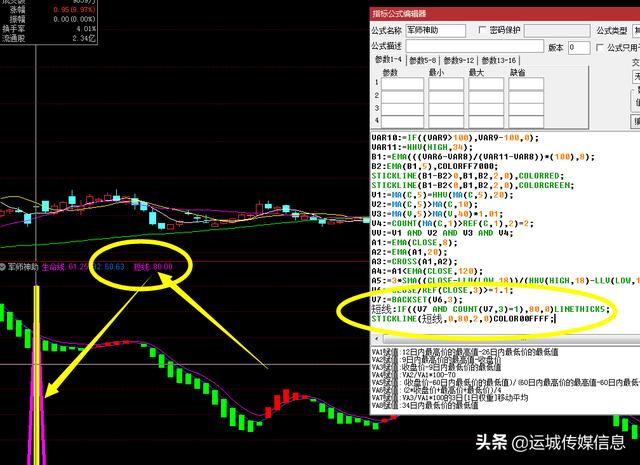Tick the 密码保护 checkbox
This screenshot has width=640, height=465.
point(482,30)
